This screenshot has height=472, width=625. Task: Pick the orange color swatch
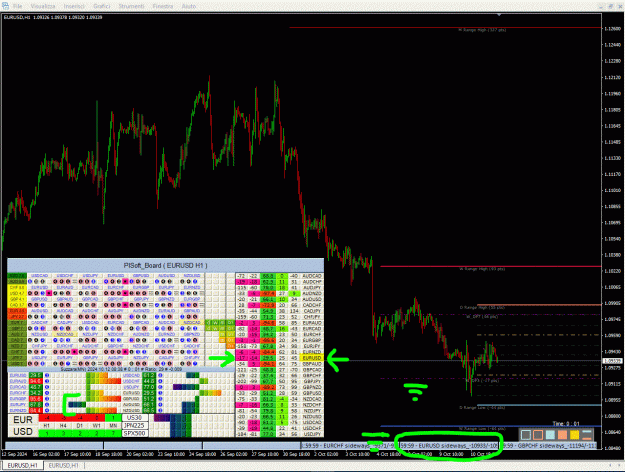[x=562, y=435]
